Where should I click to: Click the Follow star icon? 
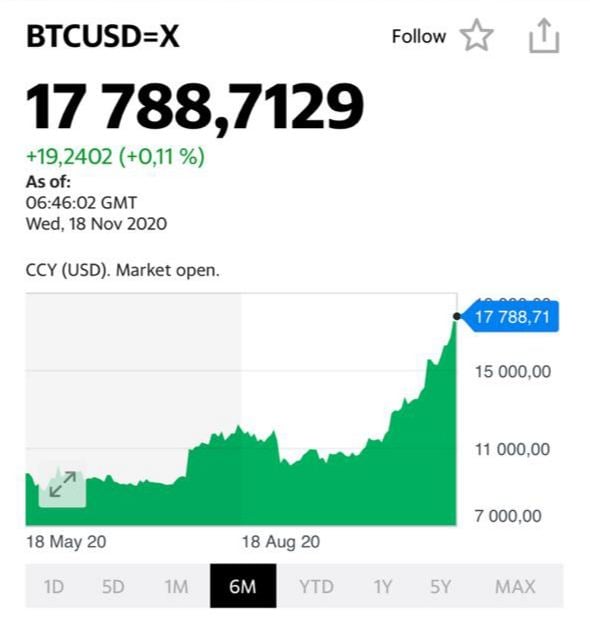point(476,35)
